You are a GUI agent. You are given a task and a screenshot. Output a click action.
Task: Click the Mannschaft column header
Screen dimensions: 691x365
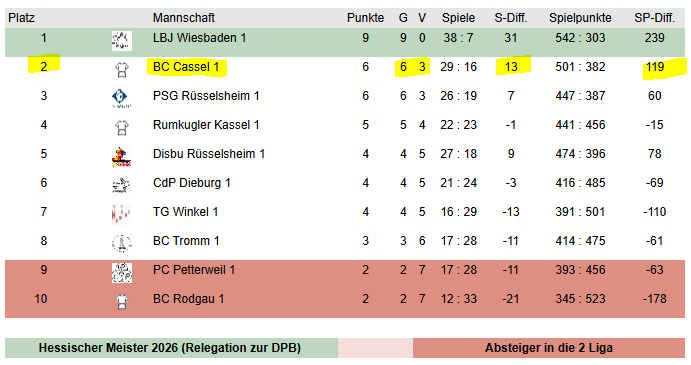184,18
